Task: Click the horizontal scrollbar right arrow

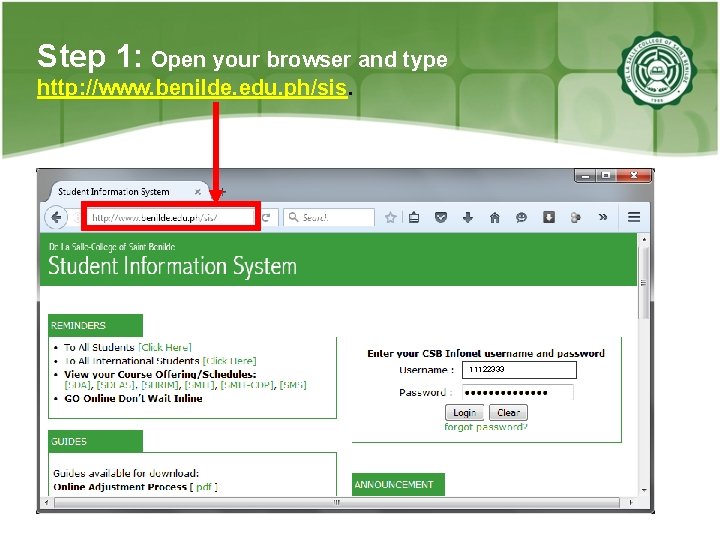Action: pos(630,502)
